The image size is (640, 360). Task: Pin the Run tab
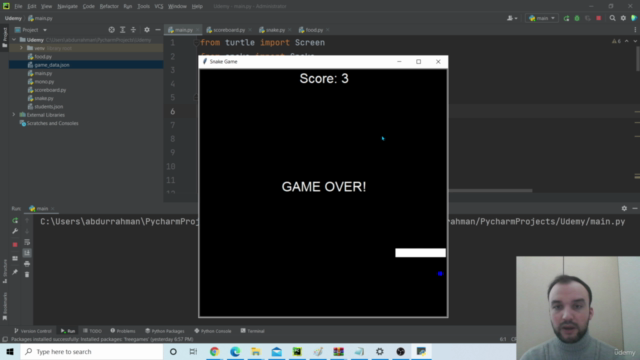[15, 272]
